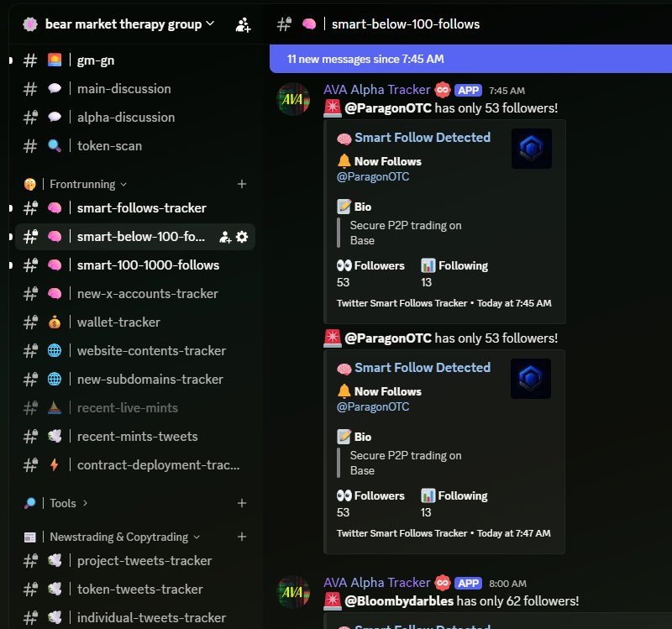Click the 11 new messages since 7:45 AM banner

470,59
